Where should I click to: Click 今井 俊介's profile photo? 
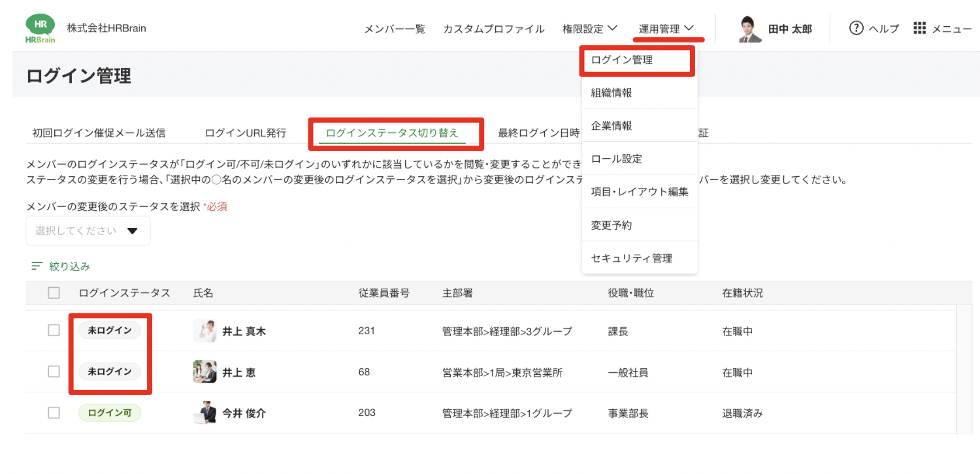point(204,413)
